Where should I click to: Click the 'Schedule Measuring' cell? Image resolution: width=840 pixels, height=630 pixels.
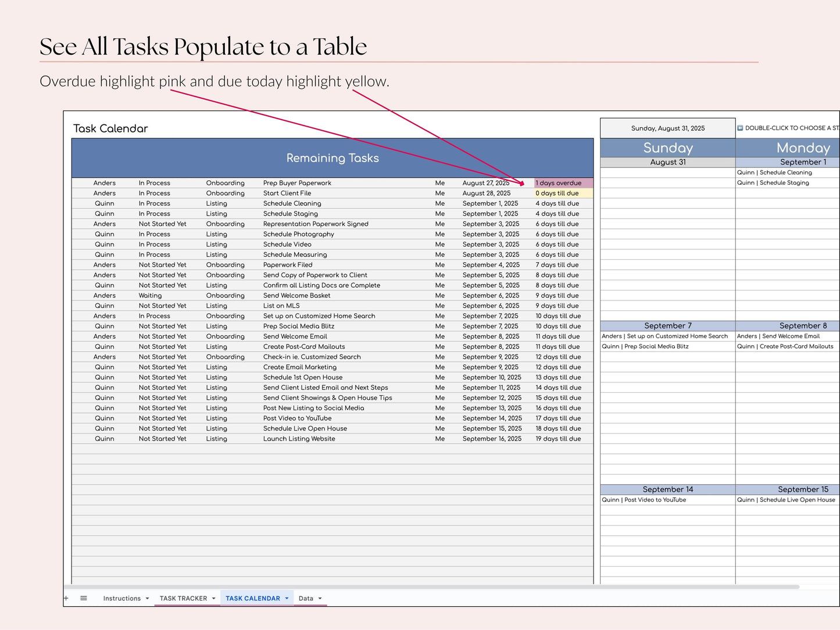point(295,255)
